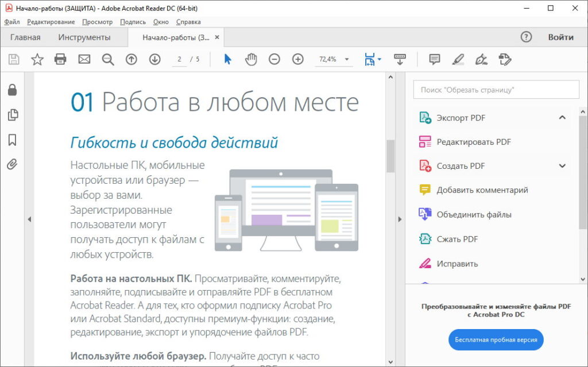Click the document vertical scrollbar thumb

390,156
